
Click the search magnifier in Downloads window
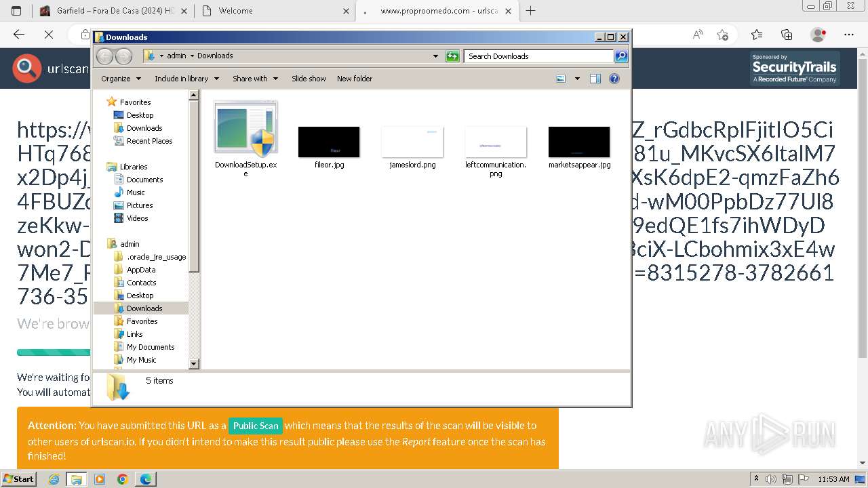pyautogui.click(x=621, y=56)
